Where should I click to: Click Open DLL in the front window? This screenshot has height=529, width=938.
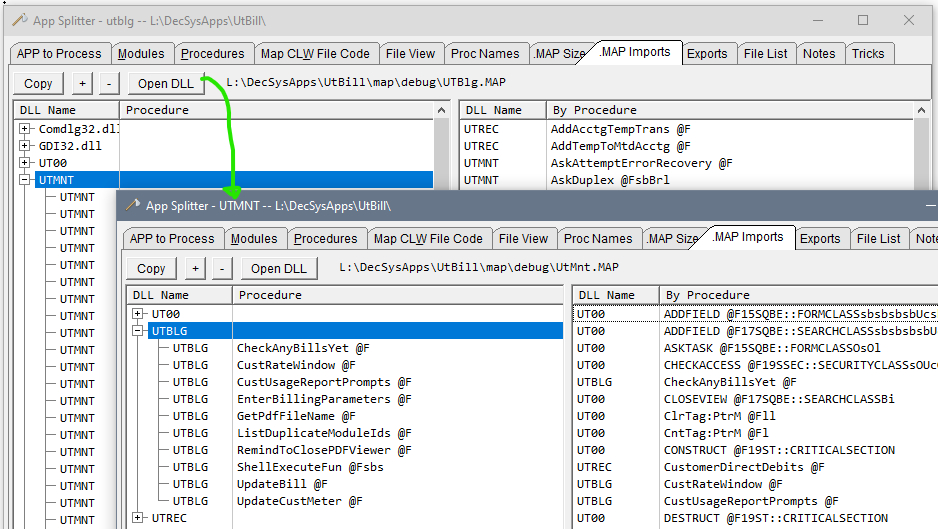(279, 268)
